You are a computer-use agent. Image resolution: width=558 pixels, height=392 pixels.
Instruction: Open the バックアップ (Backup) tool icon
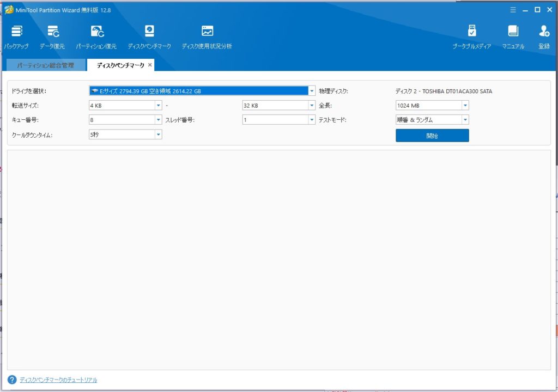[17, 31]
